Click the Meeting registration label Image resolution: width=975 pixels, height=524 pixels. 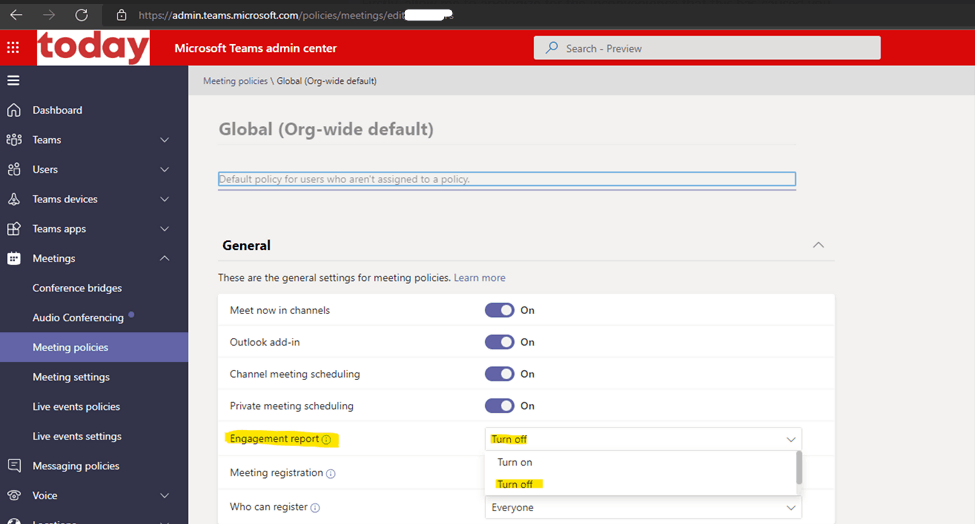(x=276, y=473)
